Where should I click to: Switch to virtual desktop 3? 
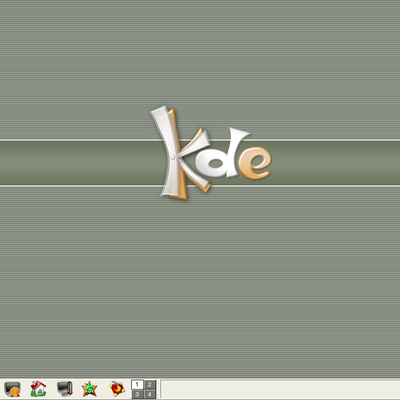pos(137,394)
